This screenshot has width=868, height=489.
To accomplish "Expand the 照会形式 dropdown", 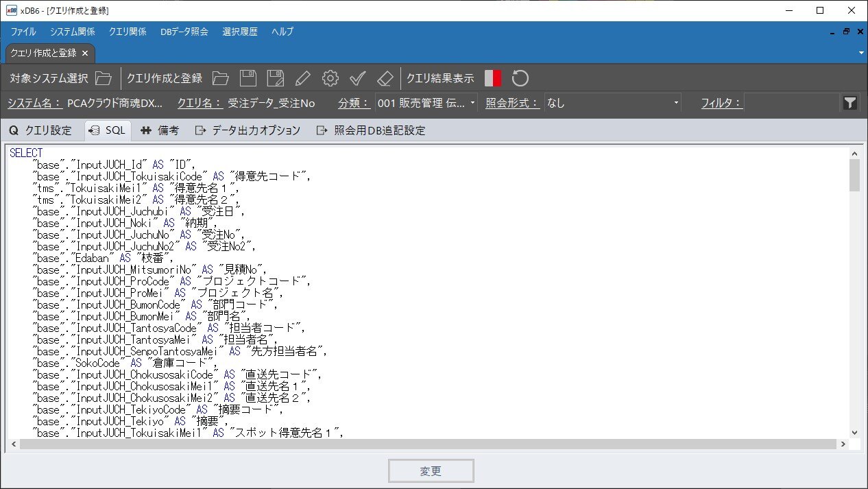I will coord(676,103).
